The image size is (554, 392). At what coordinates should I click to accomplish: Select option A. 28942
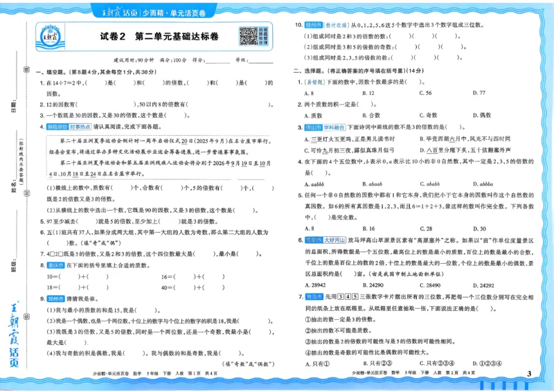(x=315, y=285)
